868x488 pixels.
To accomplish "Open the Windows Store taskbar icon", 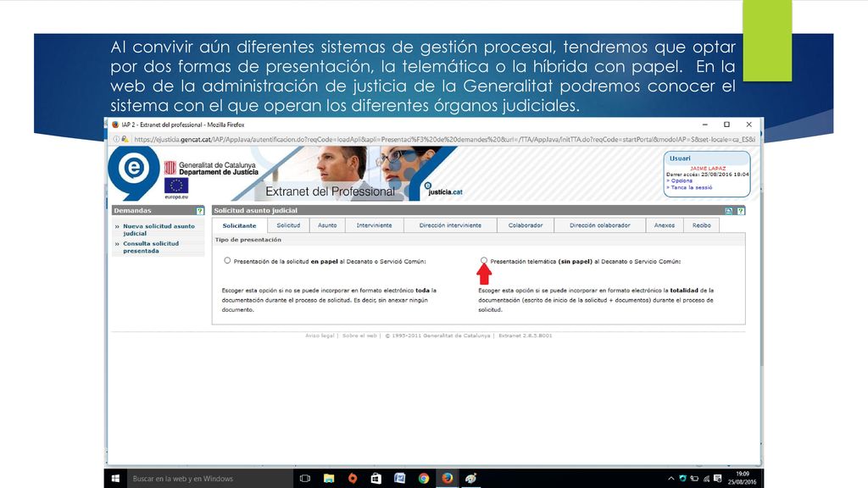I will (x=376, y=479).
